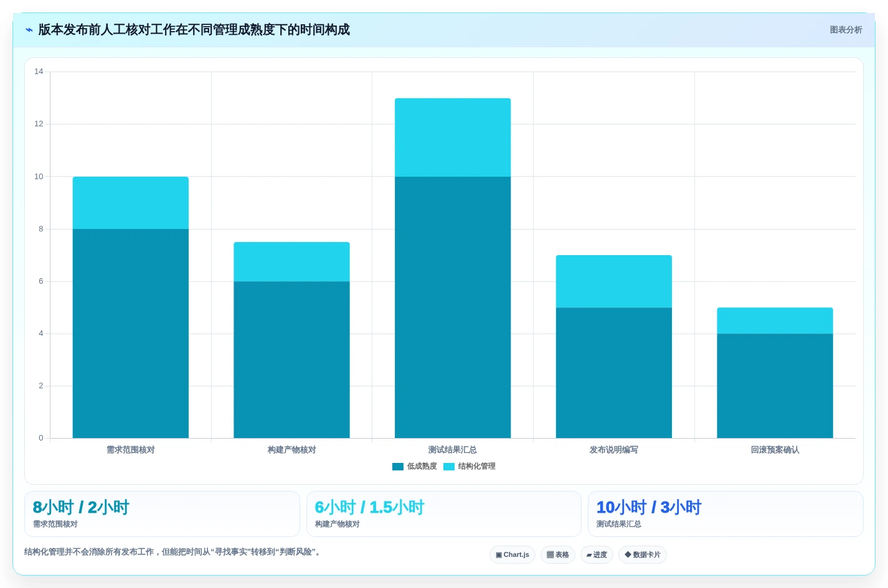Image resolution: width=888 pixels, height=588 pixels.
Task: Click the 回滚预案确认 x-axis label
Action: [775, 450]
